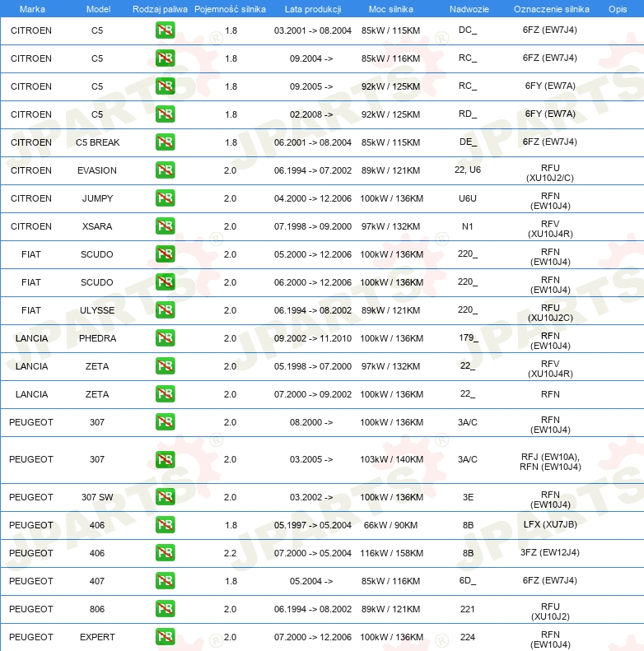This screenshot has width=644, height=651.
Task: Click the fuel icon in the JUMPY row
Action: tap(166, 198)
